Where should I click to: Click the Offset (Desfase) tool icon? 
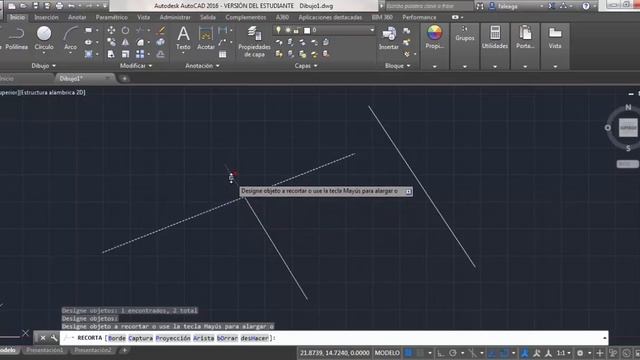[x=161, y=54]
